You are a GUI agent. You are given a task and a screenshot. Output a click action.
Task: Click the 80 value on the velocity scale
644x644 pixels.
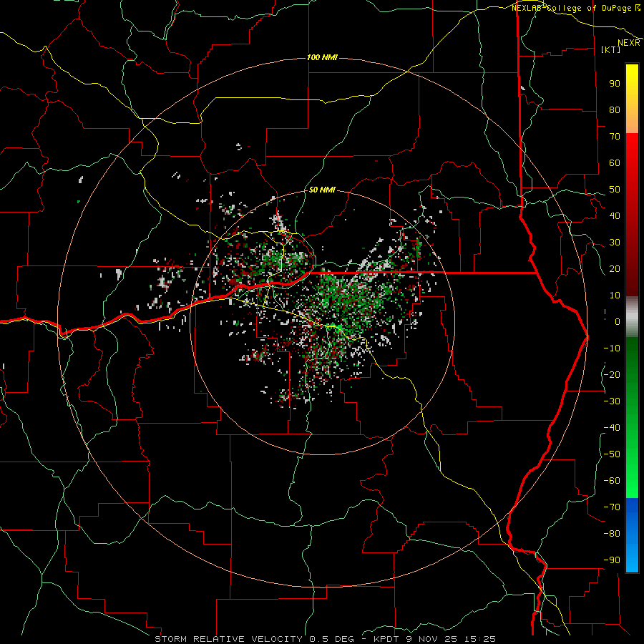[615, 109]
